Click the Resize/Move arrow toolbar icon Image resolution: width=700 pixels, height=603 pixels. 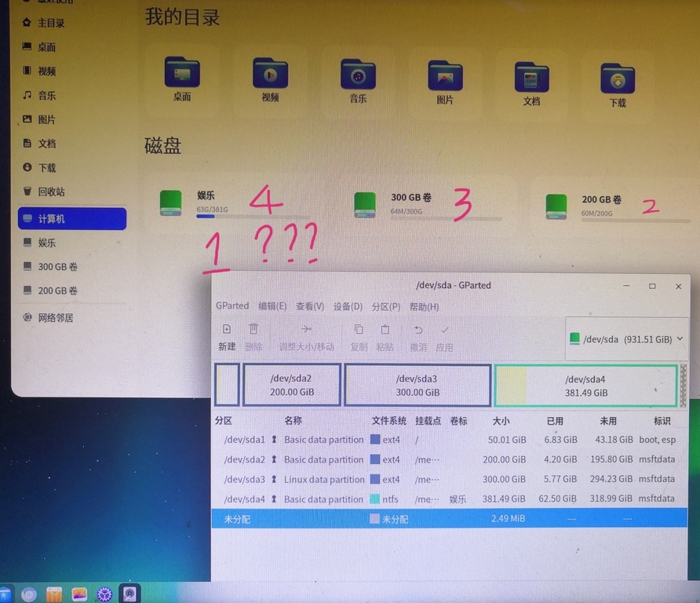coord(306,329)
